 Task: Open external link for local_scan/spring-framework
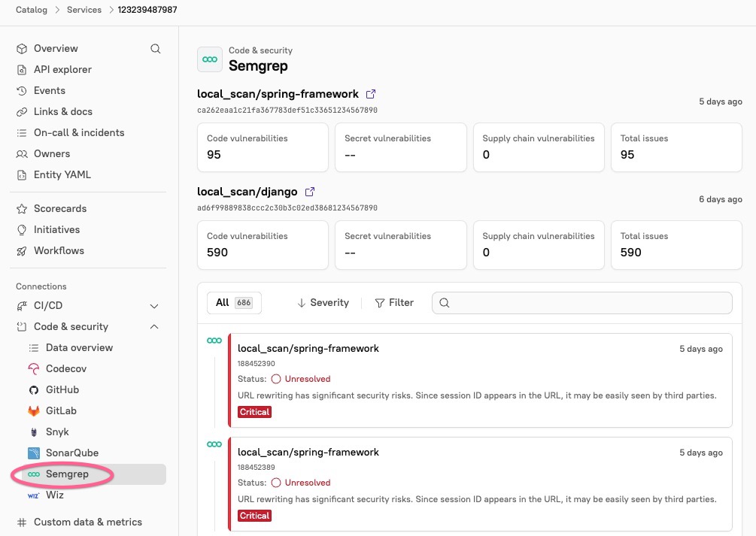(370, 94)
